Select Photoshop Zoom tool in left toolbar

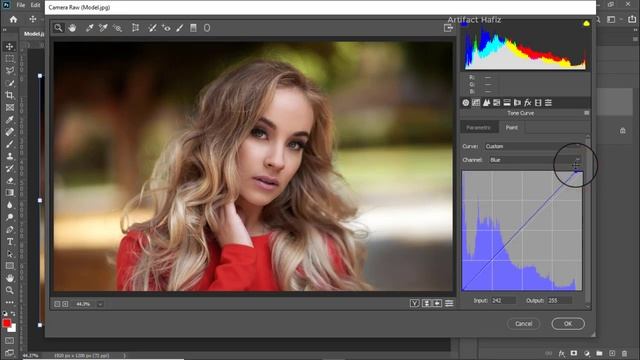[x=9, y=290]
